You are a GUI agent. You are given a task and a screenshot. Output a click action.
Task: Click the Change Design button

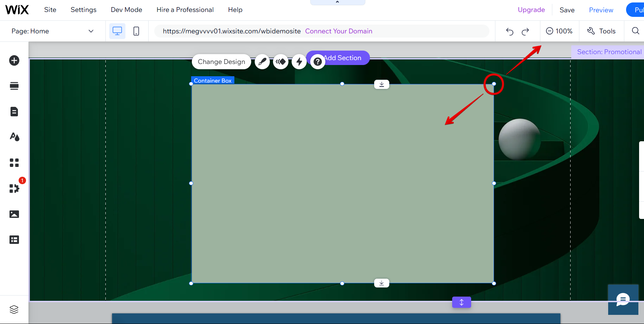pyautogui.click(x=221, y=62)
